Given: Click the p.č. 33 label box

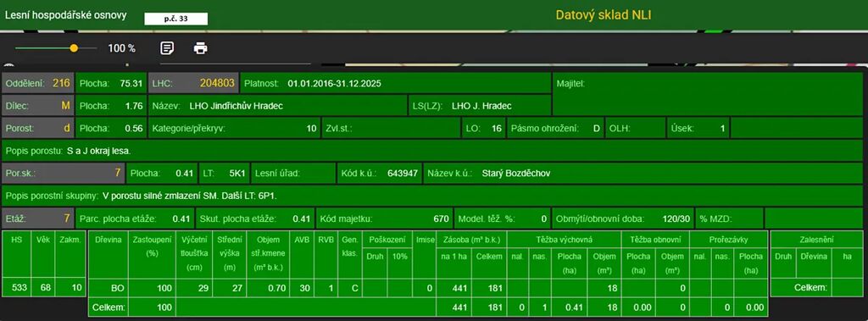Looking at the screenshot, I should 176,19.
